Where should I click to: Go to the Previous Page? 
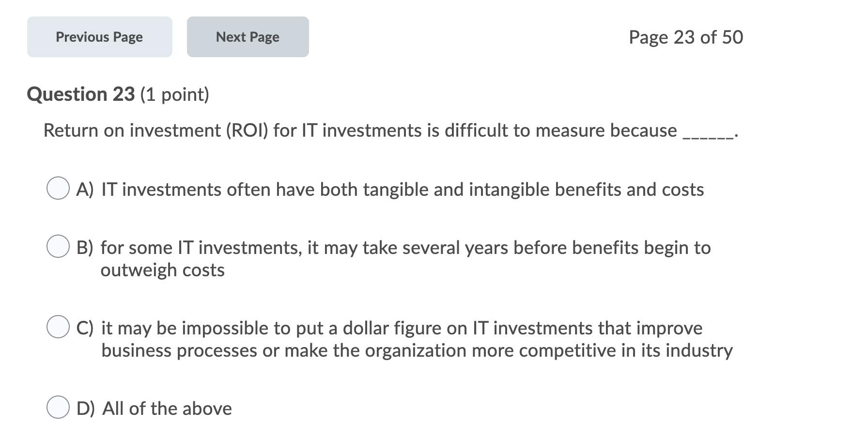tap(99, 37)
